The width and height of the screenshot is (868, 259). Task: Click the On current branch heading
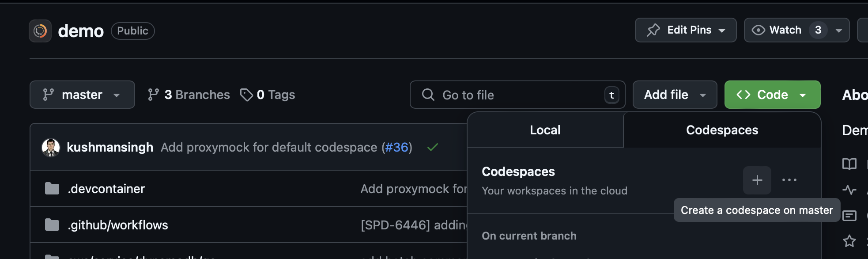[529, 236]
